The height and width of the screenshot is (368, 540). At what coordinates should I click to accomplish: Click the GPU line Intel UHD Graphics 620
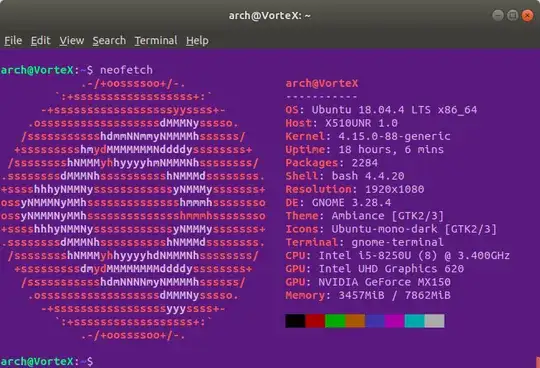[375, 269]
